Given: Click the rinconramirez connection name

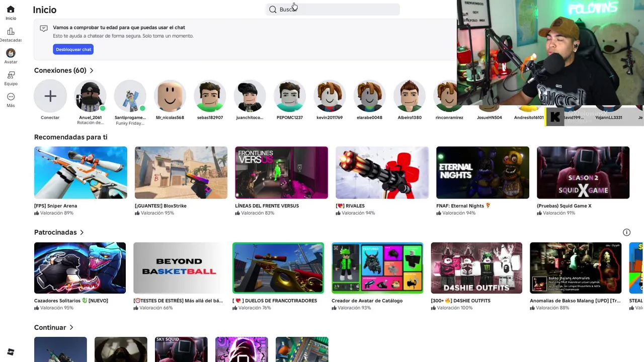Looking at the screenshot, I should pyautogui.click(x=449, y=118).
